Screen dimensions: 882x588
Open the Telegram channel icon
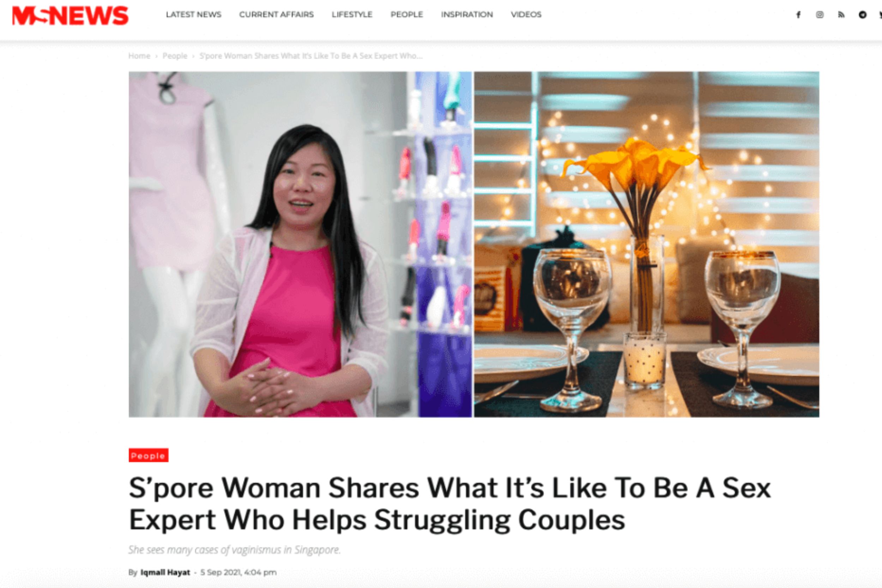[863, 14]
